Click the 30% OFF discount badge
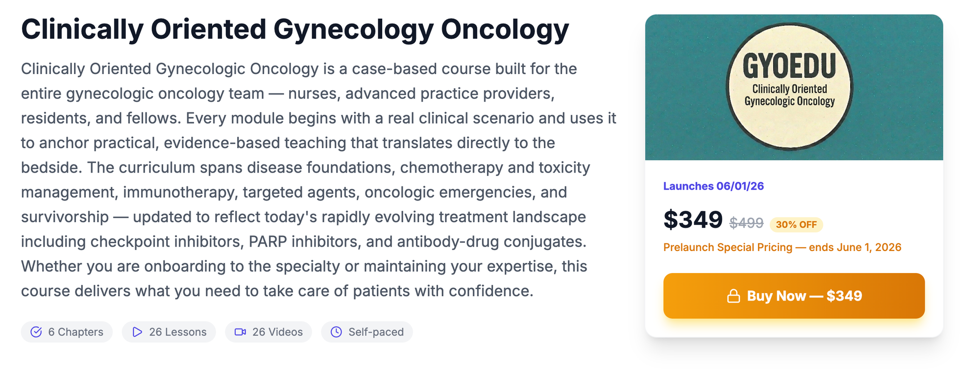Image resolution: width=980 pixels, height=379 pixels. point(796,225)
